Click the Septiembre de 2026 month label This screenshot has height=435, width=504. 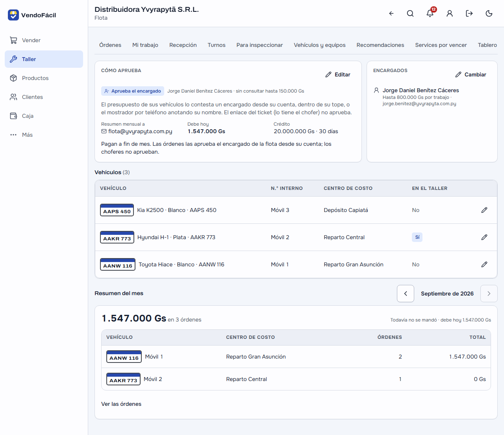pos(447,294)
